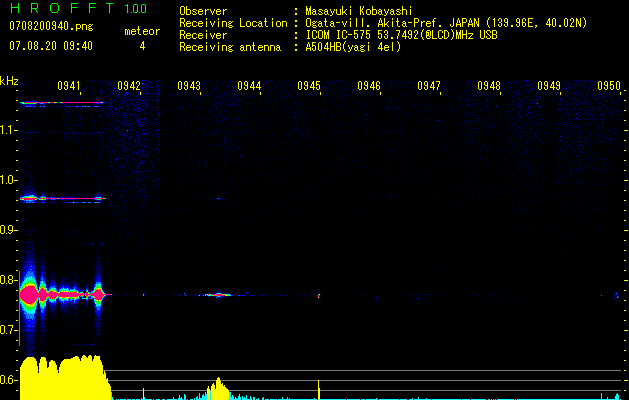Image resolution: width=629 pixels, height=400 pixels.
Task: Click the meteor label
Action: [142, 31]
